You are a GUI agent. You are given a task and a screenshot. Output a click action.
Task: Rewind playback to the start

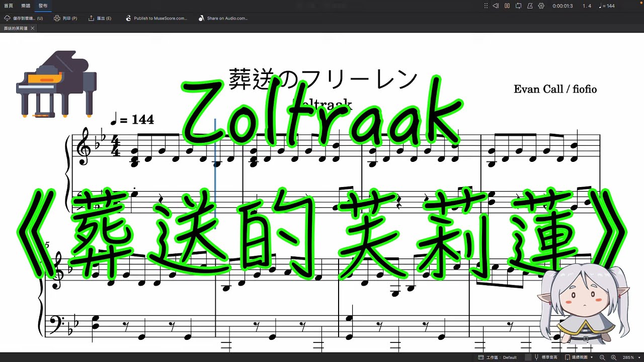496,6
